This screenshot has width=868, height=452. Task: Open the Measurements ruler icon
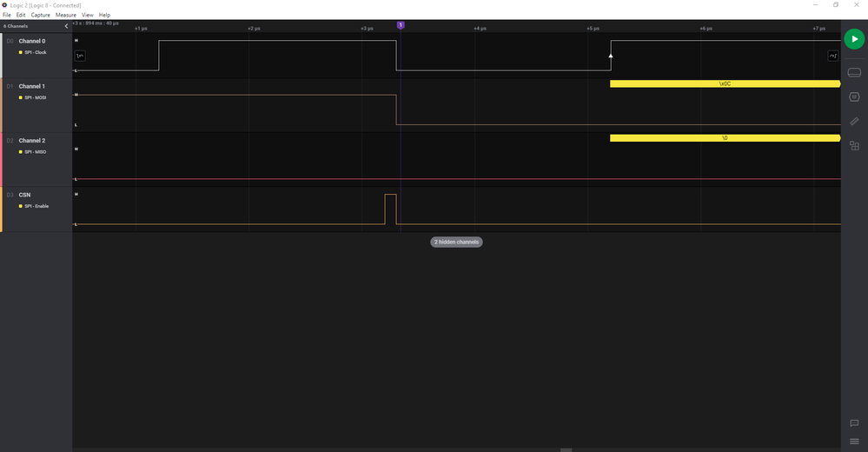[x=854, y=122]
